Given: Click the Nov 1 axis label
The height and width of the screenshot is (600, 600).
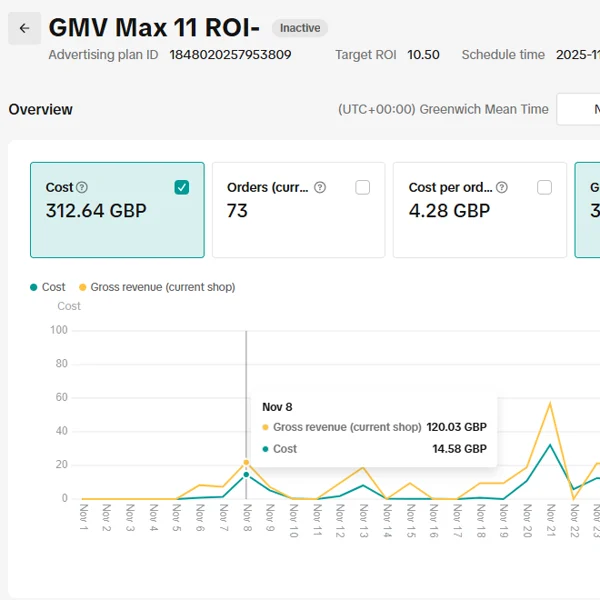Looking at the screenshot, I should (83, 517).
